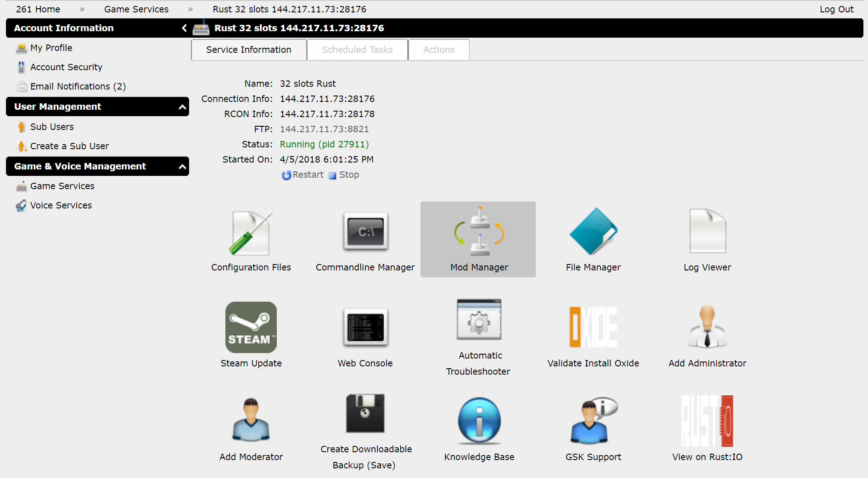868x478 pixels.
Task: Click the Started On value 4/5/2018 6:01:25 PM
Action: tap(327, 159)
